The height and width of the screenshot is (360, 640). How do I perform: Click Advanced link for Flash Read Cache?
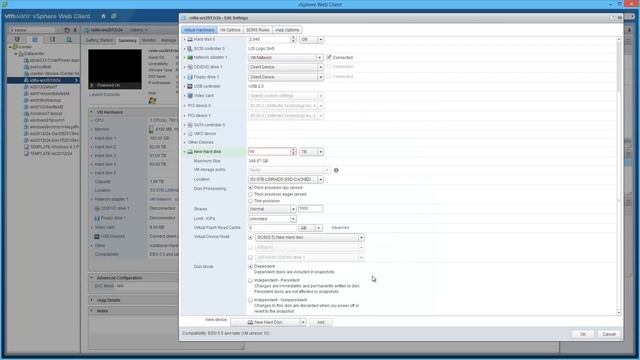340,228
